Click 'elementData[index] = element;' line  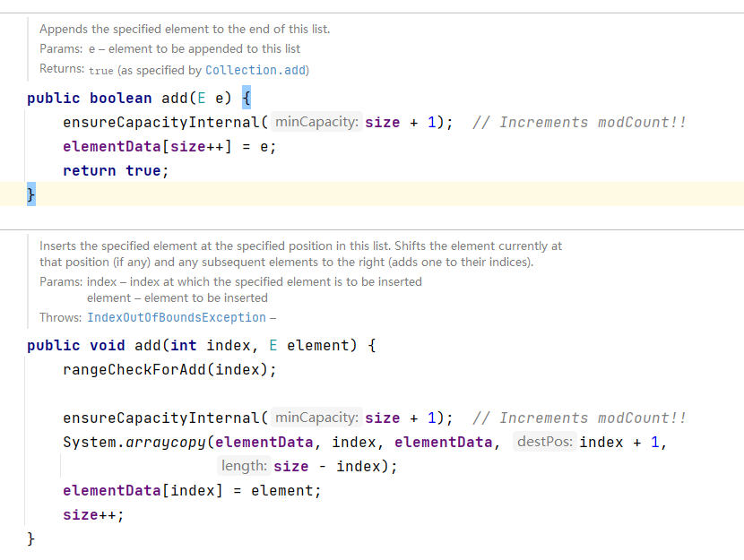tap(192, 490)
